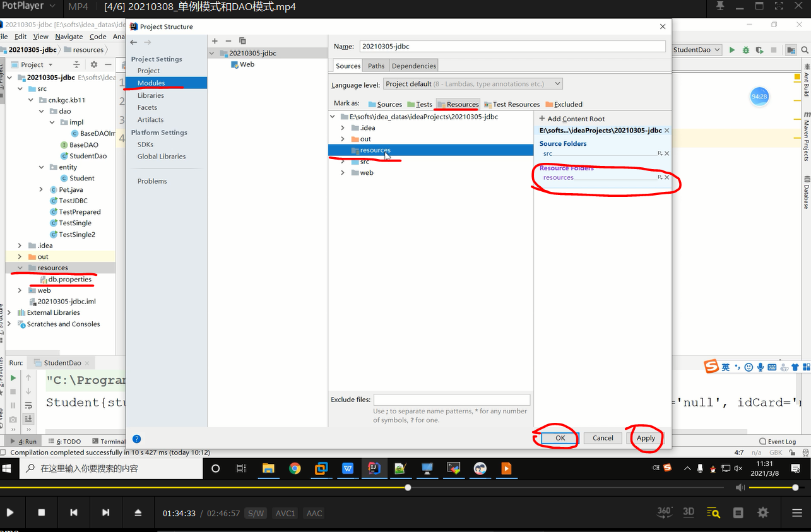This screenshot has width=811, height=532.
Task: Skip to next file in PotPlayer
Action: click(x=106, y=512)
